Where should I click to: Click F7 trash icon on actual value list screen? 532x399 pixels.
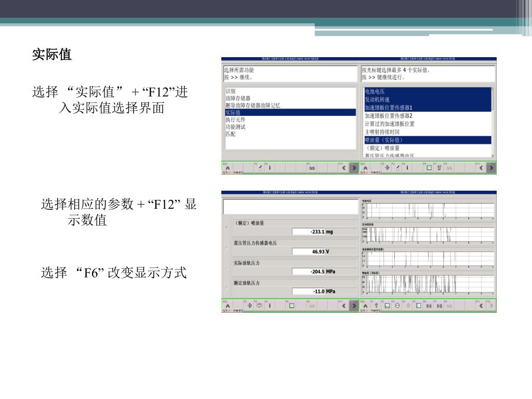439,168
